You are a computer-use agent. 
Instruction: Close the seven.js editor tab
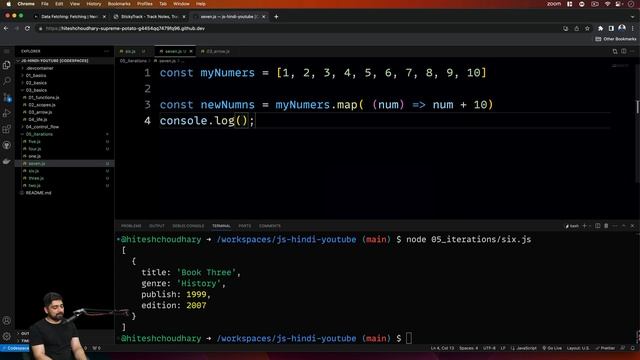point(191,51)
